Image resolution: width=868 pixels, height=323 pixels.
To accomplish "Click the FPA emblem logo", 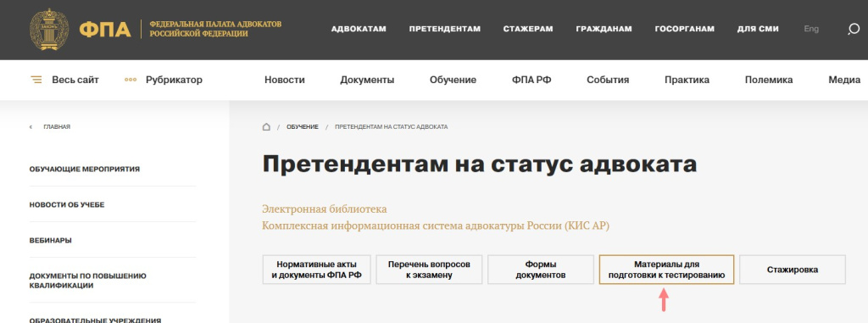I will click(49, 30).
